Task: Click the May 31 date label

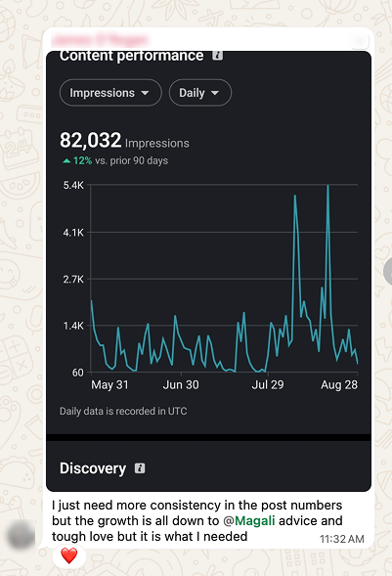Action: [109, 385]
